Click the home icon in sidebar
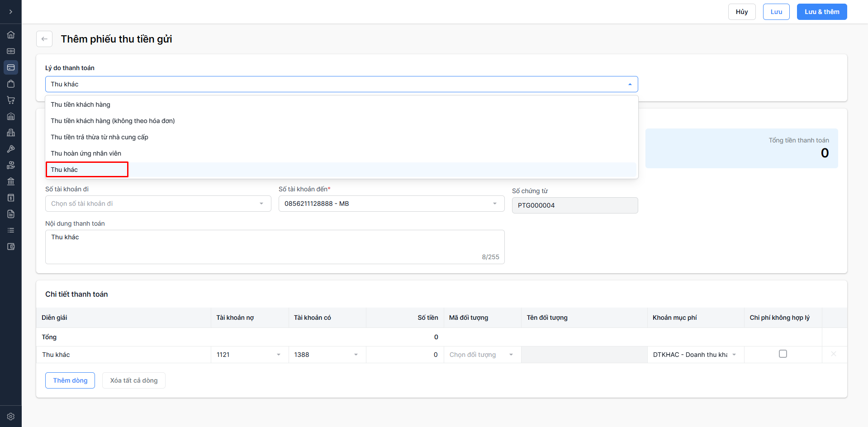This screenshot has width=868, height=427. tap(11, 35)
